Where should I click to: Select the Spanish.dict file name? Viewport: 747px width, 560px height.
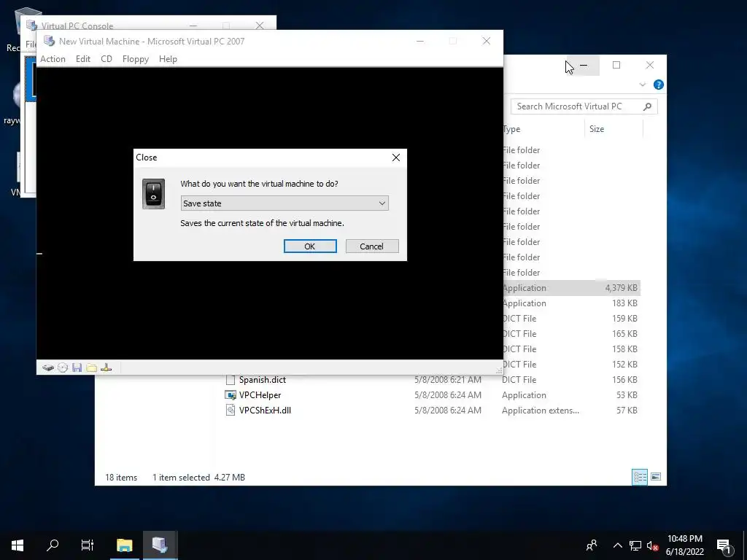(263, 379)
